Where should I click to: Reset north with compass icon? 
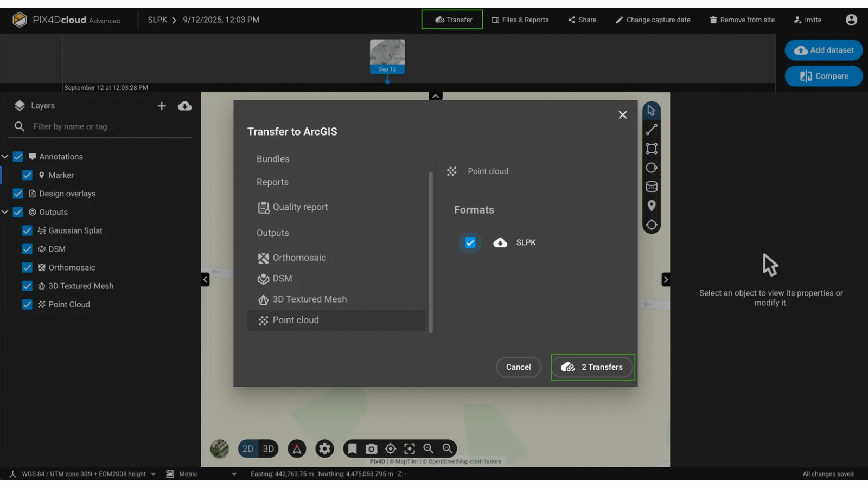click(x=297, y=448)
